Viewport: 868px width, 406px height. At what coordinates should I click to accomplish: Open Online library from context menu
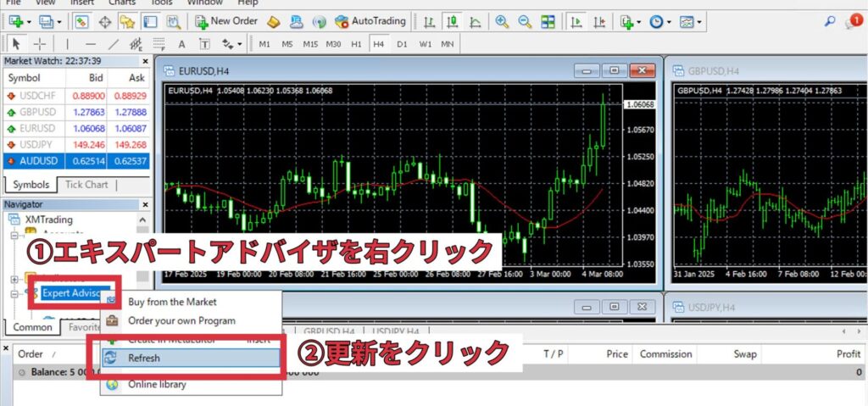[157, 384]
